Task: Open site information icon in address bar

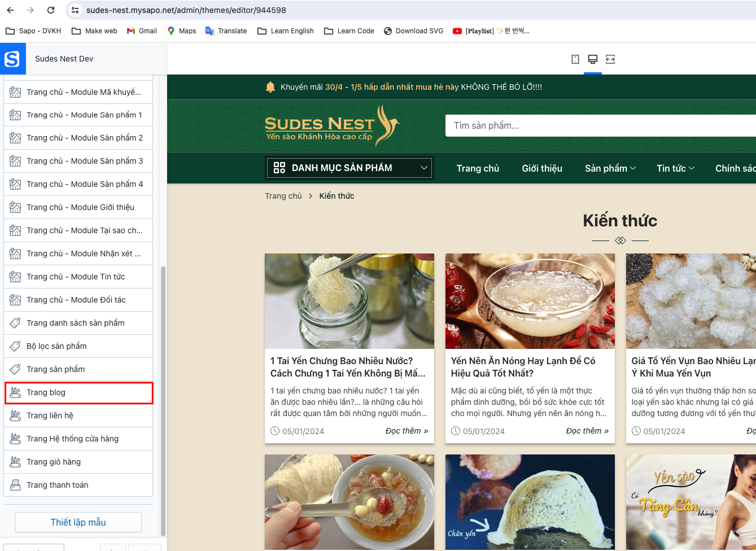Action: click(75, 10)
